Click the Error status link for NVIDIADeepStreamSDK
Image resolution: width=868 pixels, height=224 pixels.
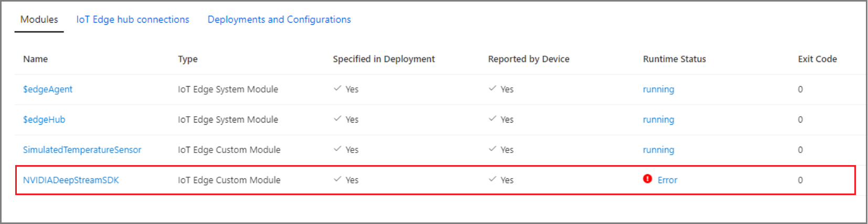pyautogui.click(x=667, y=180)
